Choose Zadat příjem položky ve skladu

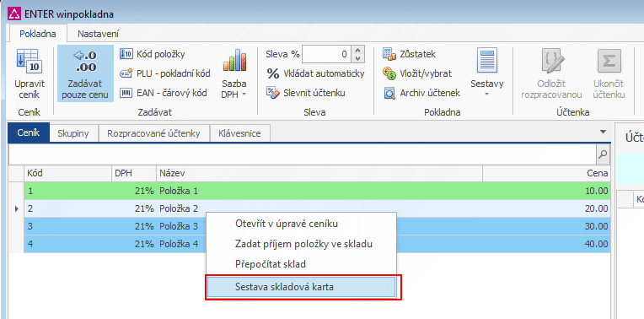pos(301,244)
